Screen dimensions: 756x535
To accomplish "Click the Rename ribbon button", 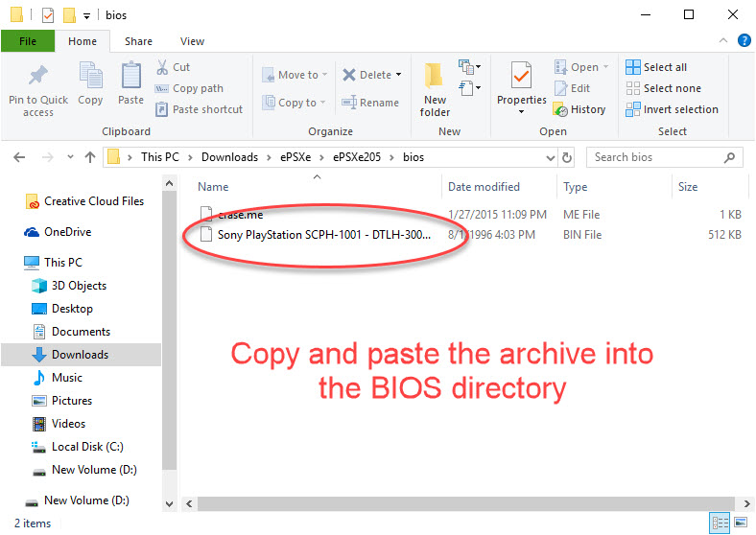I will [370, 103].
